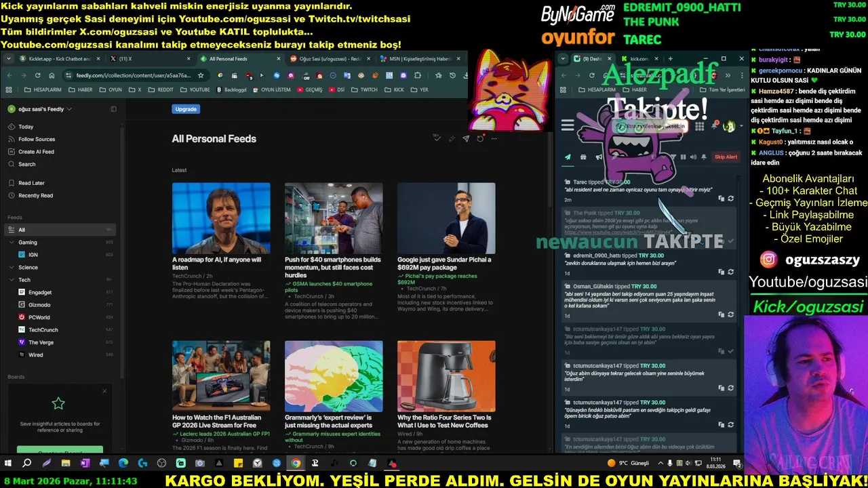868x488 pixels.
Task: Mark all as read checkmark icon
Action: (x=437, y=138)
